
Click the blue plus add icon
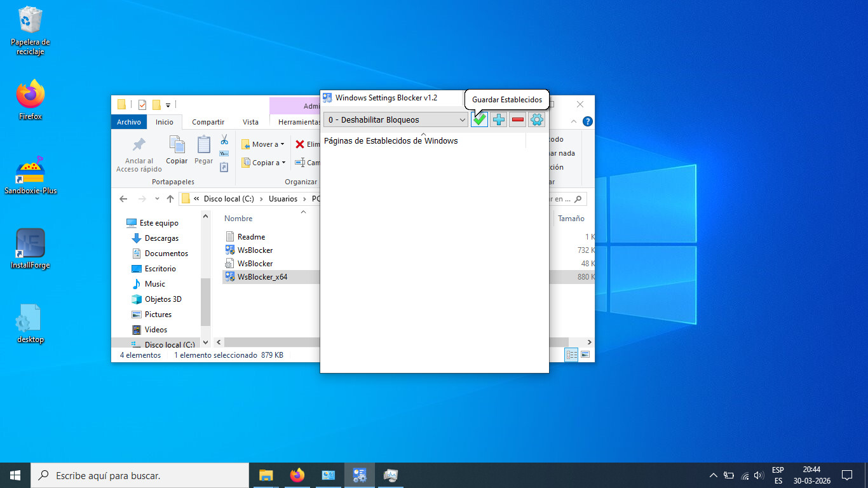pos(499,119)
